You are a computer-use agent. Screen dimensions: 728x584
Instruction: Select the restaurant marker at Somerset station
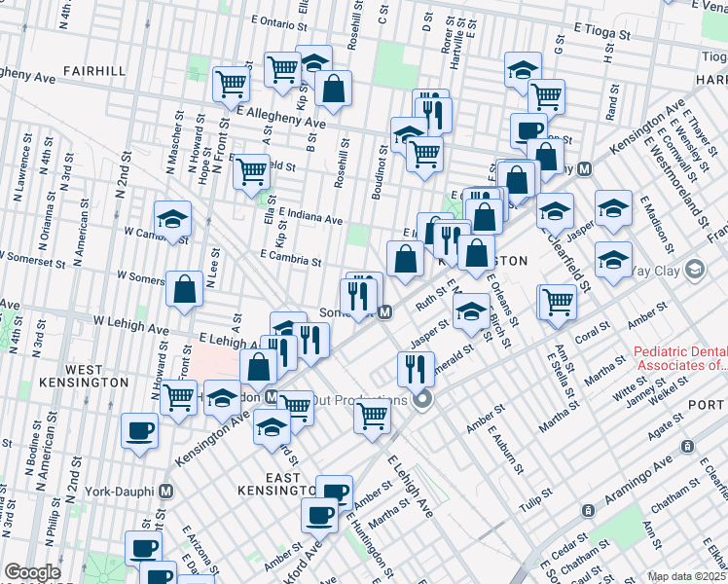(x=358, y=299)
